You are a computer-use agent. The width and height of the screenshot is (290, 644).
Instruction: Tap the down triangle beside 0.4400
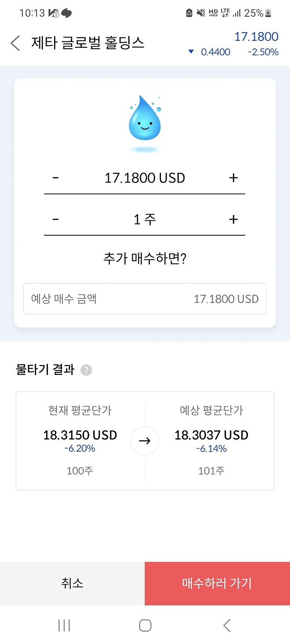point(191,52)
